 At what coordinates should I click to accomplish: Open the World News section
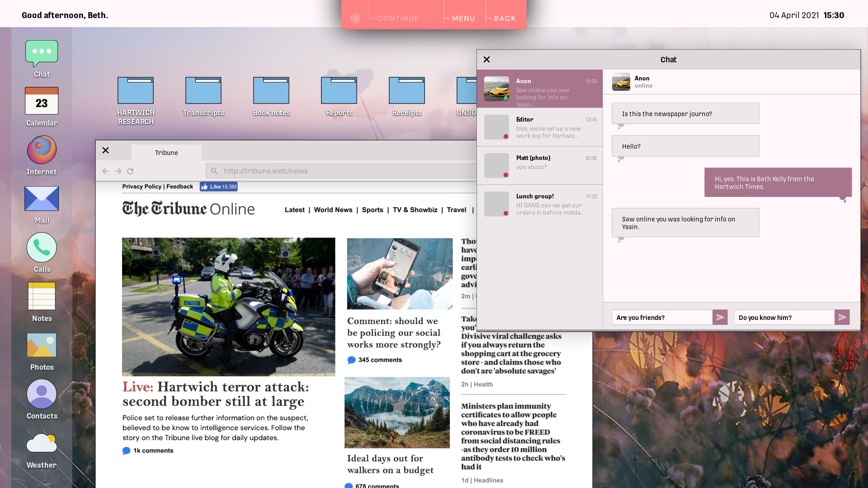[x=333, y=210]
